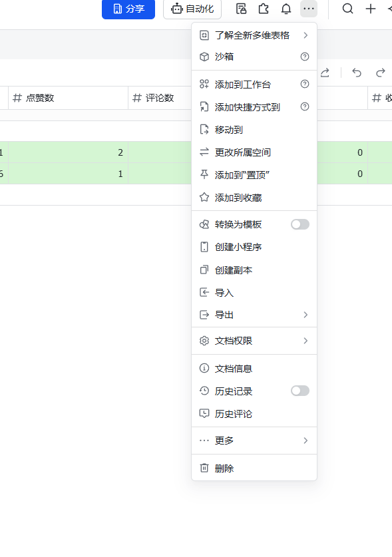Click the help icon next to 沙箱
Screen dimensions: 392x557
(x=304, y=57)
